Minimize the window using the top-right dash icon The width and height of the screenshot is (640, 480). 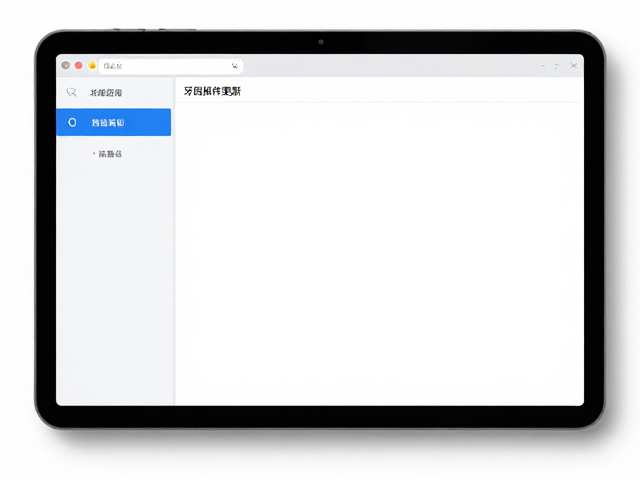[543, 65]
